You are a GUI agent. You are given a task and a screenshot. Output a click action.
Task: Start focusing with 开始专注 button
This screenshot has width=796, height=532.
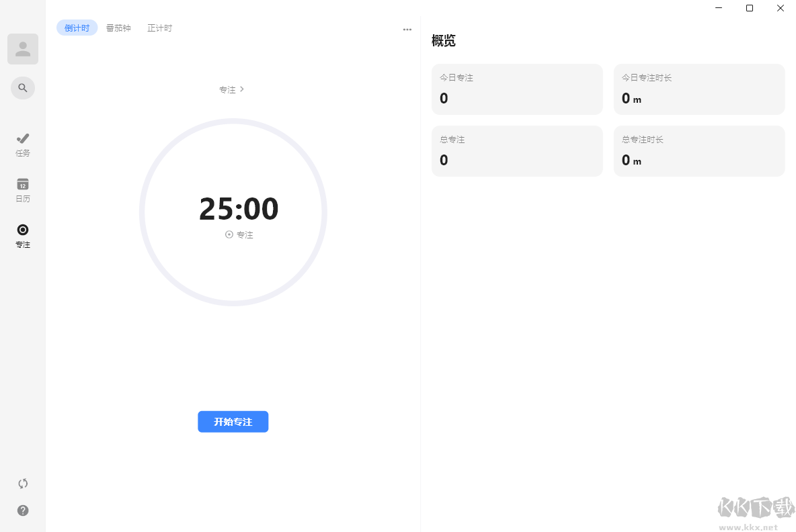(233, 421)
